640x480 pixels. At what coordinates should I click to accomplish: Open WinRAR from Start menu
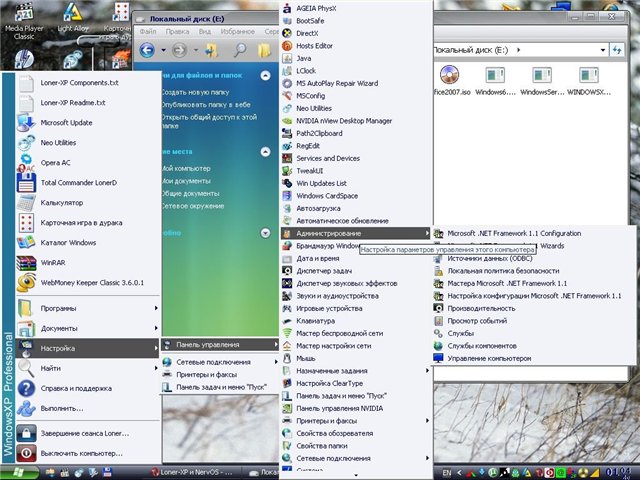(88, 262)
